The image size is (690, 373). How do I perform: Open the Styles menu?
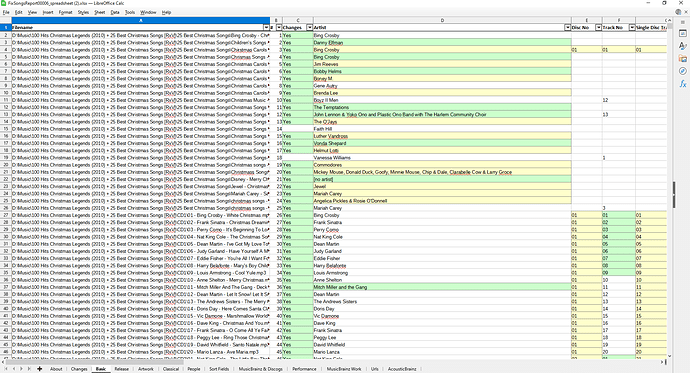pos(83,12)
